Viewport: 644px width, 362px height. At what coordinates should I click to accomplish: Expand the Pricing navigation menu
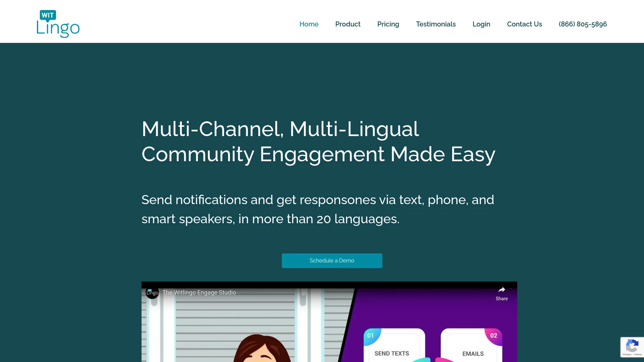click(x=388, y=24)
